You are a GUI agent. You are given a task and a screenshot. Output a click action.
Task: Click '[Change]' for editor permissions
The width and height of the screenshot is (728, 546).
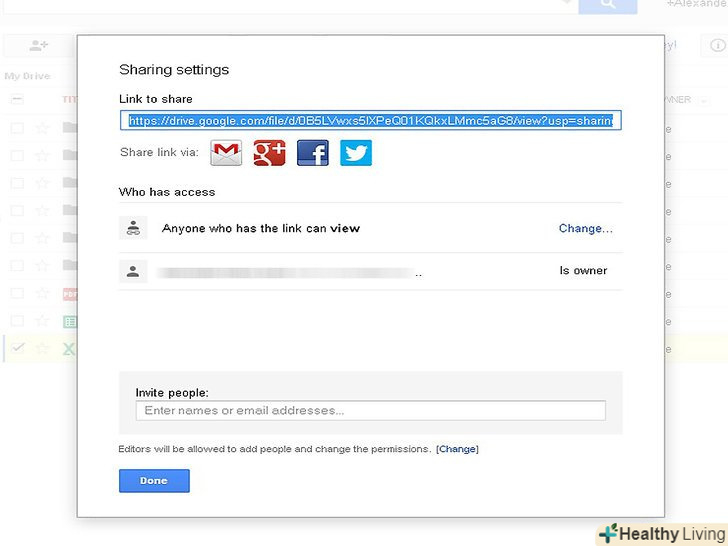point(457,449)
